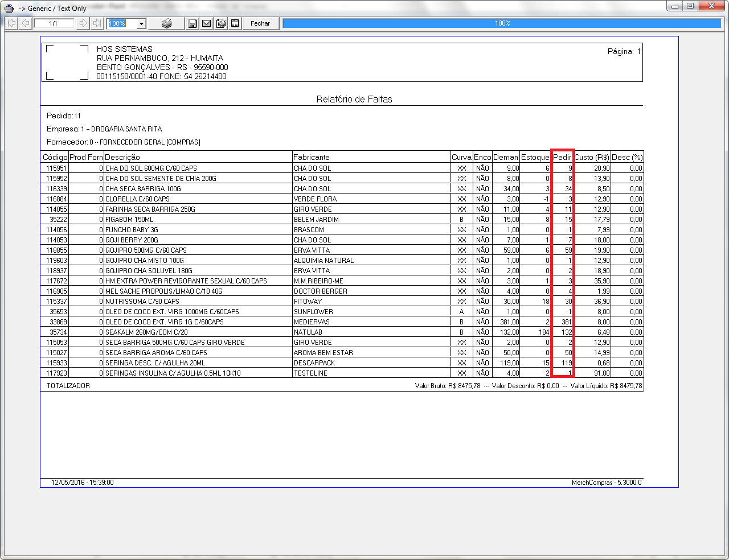Go to the first page arrow

point(11,23)
